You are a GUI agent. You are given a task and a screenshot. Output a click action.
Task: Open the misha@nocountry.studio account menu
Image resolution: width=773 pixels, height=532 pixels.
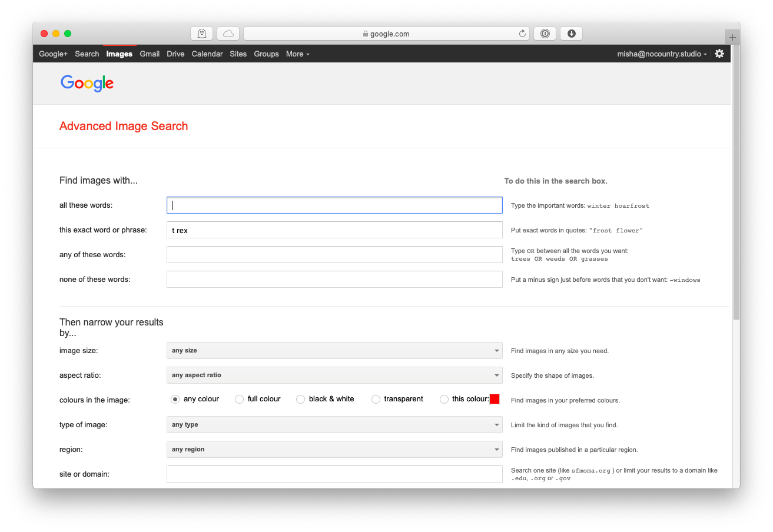point(662,54)
